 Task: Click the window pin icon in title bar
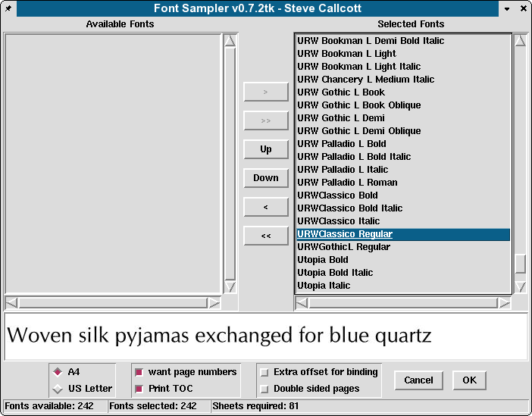tap(8, 8)
